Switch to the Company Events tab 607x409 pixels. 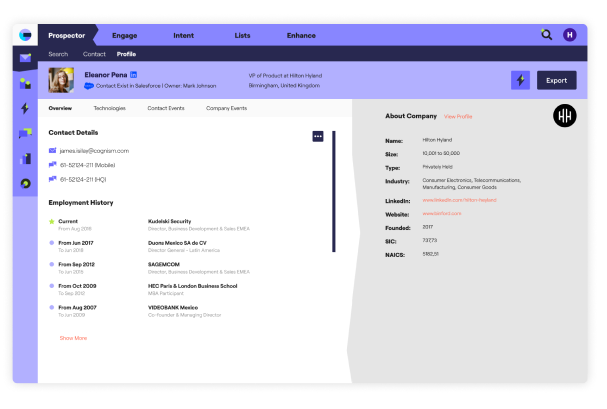point(226,108)
